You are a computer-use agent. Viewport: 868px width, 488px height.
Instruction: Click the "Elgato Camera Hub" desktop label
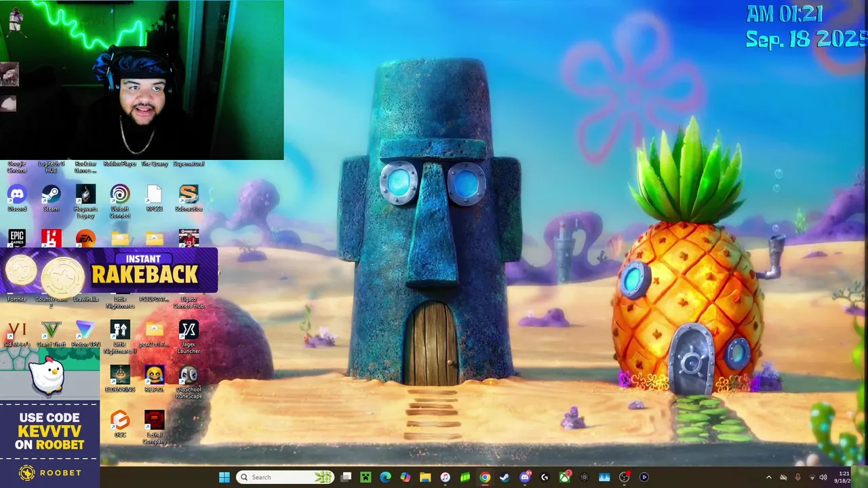[x=189, y=302]
